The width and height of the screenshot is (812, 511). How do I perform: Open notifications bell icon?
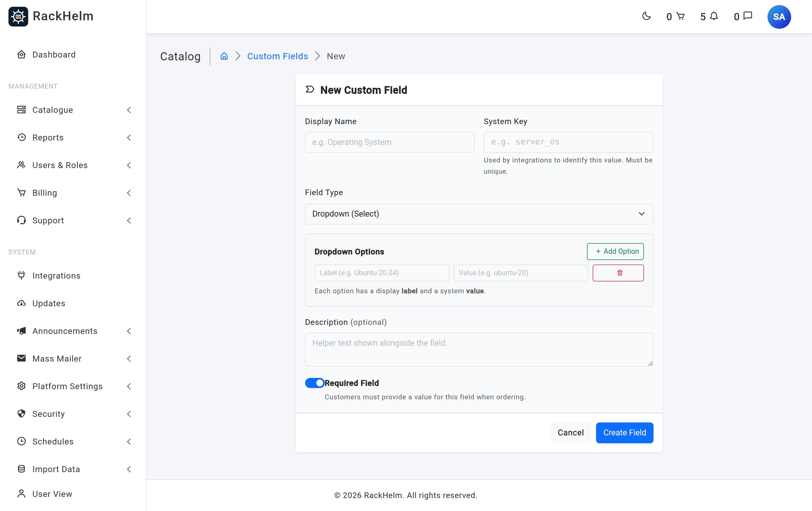[714, 16]
